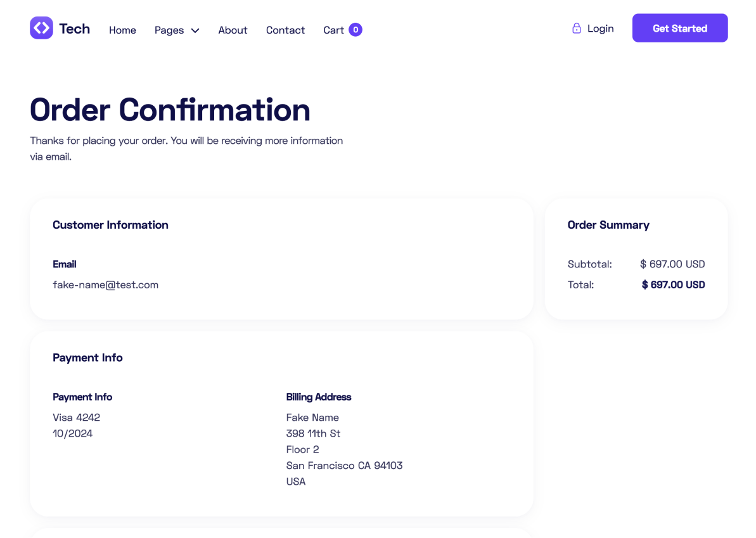This screenshot has width=756, height=538.
Task: Click the Billing Address label
Action: pos(318,397)
